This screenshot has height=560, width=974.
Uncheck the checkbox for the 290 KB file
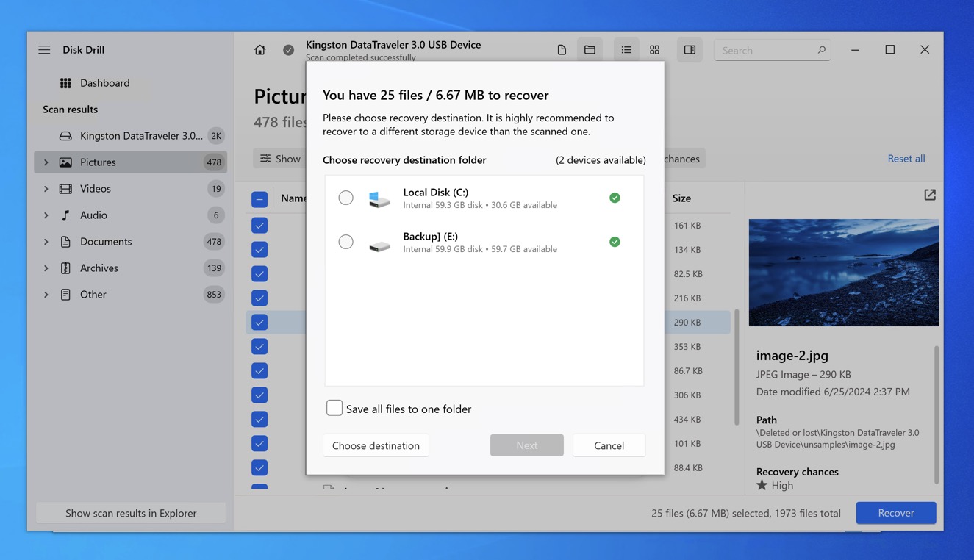[x=259, y=322]
